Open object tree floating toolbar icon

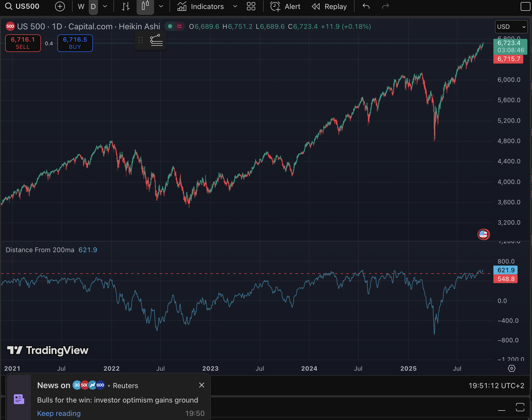[156, 40]
